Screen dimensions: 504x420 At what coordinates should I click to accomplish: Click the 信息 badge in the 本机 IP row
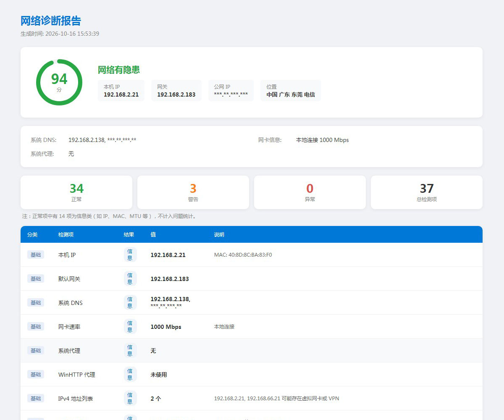tap(130, 255)
